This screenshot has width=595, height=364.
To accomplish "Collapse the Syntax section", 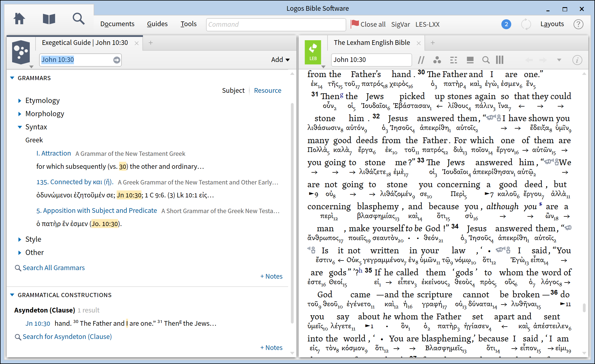I will point(20,127).
